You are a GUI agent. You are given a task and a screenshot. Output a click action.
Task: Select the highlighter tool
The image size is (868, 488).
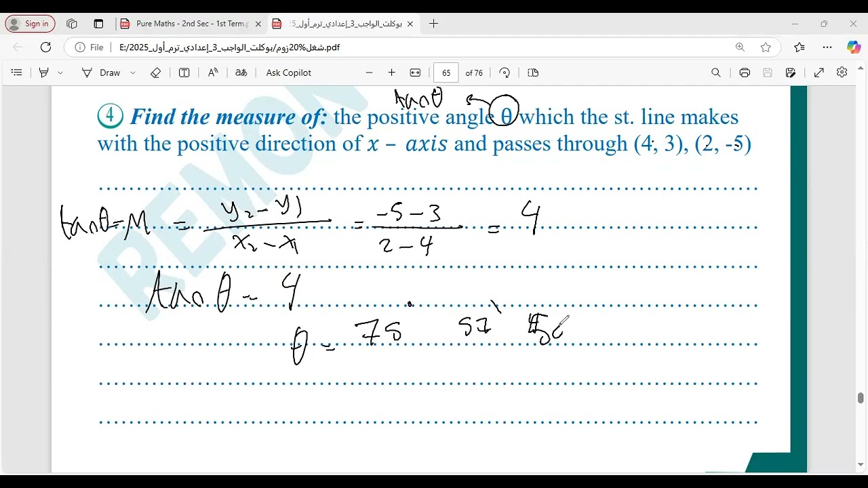tap(44, 73)
